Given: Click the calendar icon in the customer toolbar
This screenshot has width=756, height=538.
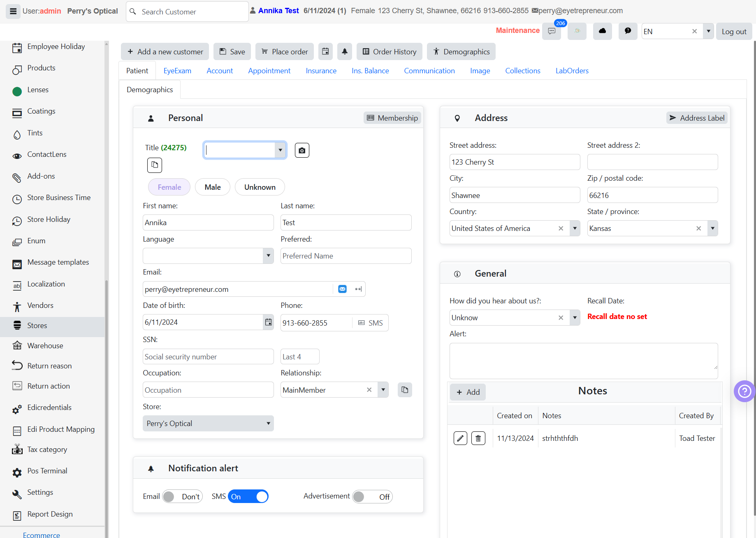Looking at the screenshot, I should tap(325, 51).
